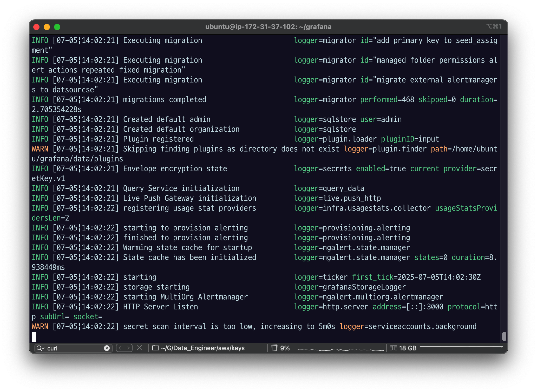Click the folder icon in status bar
This screenshot has width=537, height=392.
coord(155,348)
